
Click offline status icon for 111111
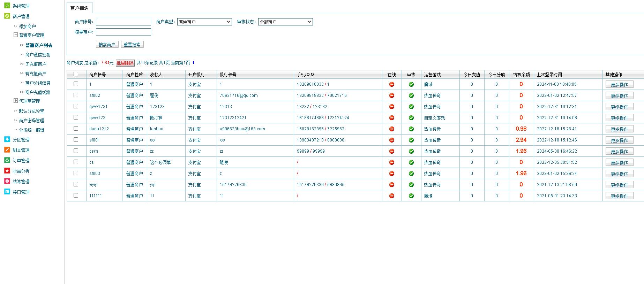click(x=392, y=196)
